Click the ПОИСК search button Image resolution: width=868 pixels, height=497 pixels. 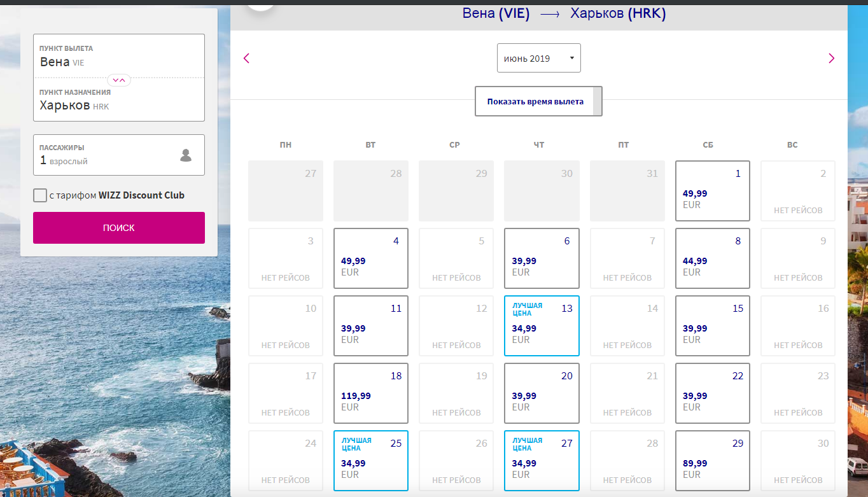point(119,228)
